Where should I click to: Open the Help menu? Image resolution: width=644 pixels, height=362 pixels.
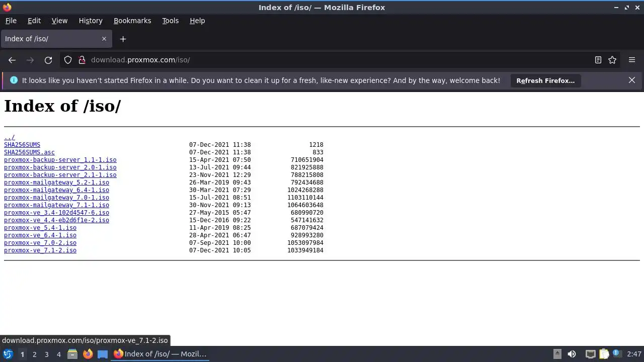197,21
